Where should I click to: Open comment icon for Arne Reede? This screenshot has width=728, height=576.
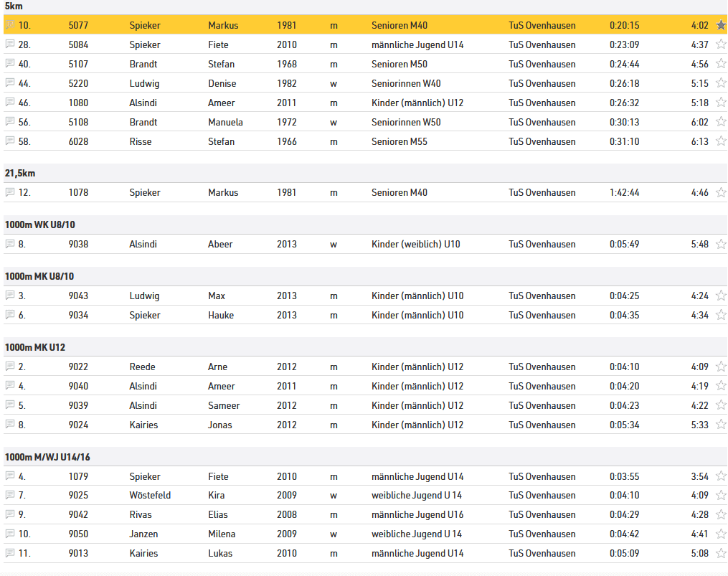click(x=10, y=366)
